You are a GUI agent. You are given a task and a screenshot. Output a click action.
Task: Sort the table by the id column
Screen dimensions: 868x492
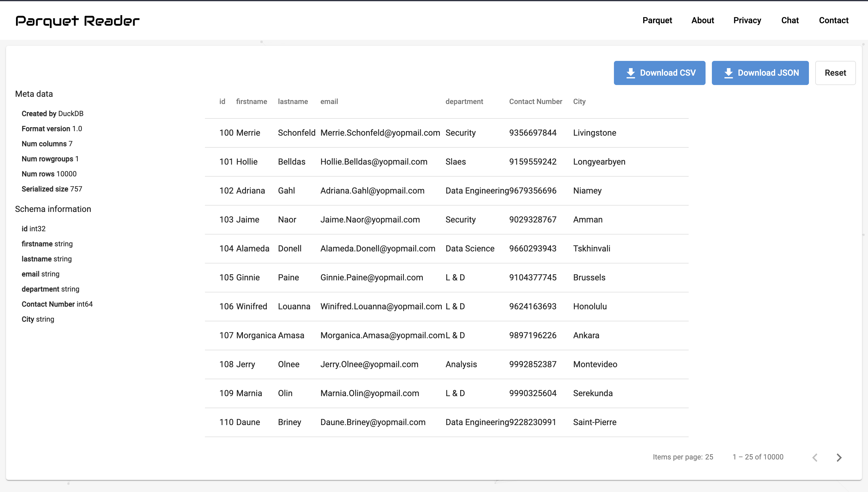coord(222,101)
